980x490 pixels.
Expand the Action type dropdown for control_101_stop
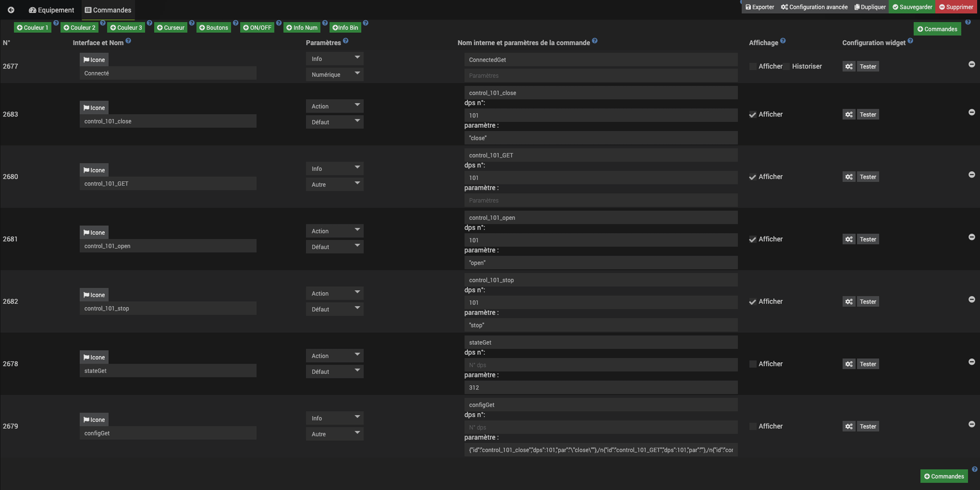coord(334,294)
